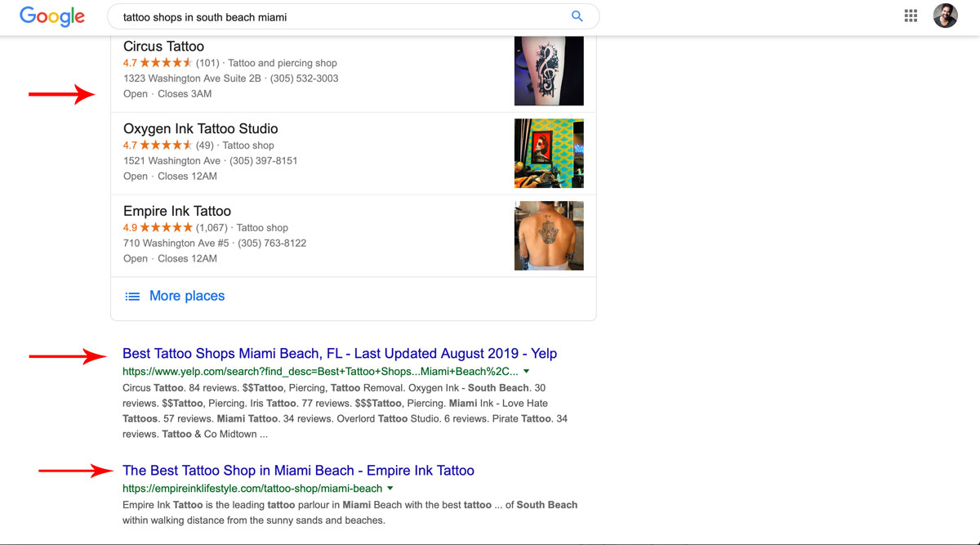Image resolution: width=980 pixels, height=545 pixels.
Task: Click the empireinklifestyle.com URL text
Action: 252,489
